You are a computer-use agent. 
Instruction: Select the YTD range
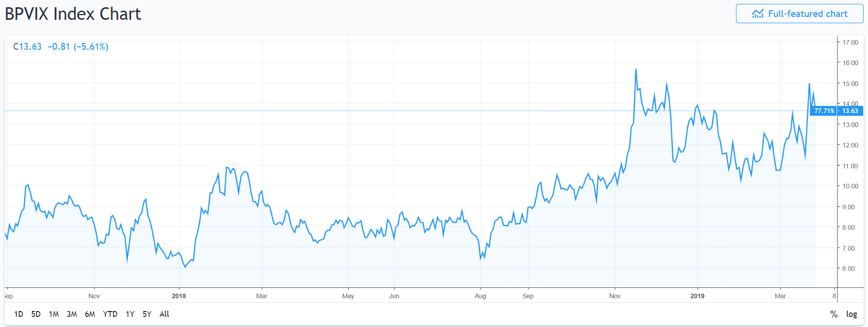coord(110,314)
